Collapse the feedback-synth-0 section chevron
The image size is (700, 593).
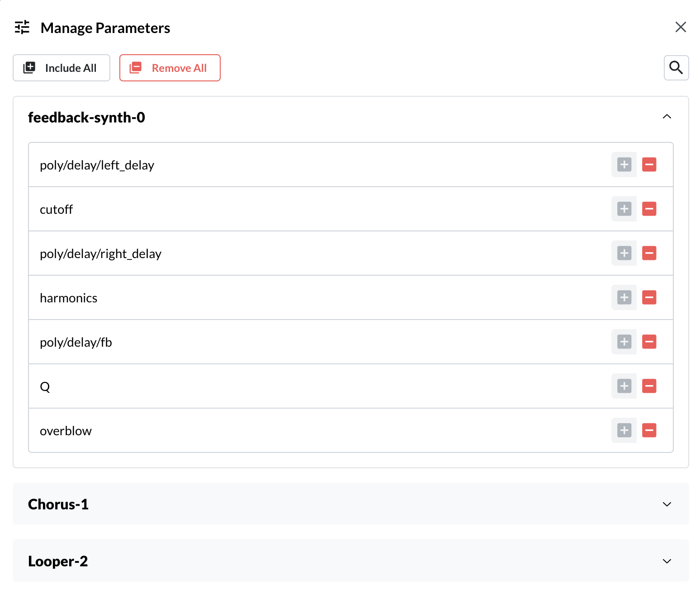coord(667,117)
